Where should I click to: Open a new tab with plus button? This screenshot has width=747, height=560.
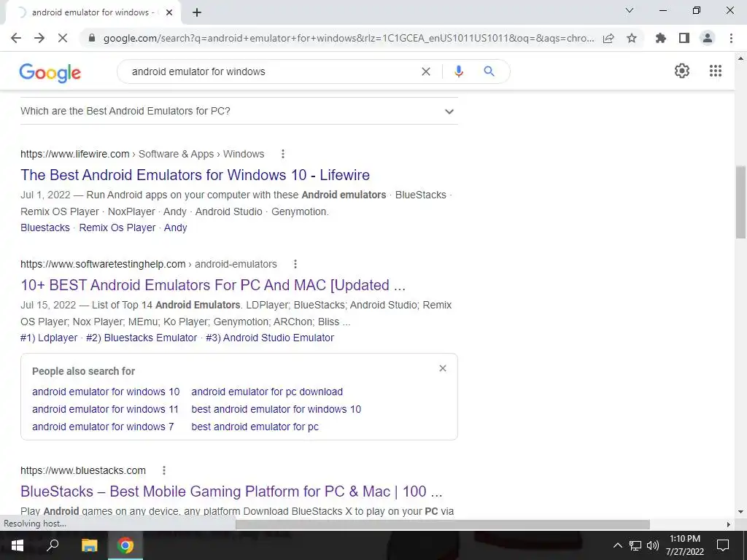[197, 13]
